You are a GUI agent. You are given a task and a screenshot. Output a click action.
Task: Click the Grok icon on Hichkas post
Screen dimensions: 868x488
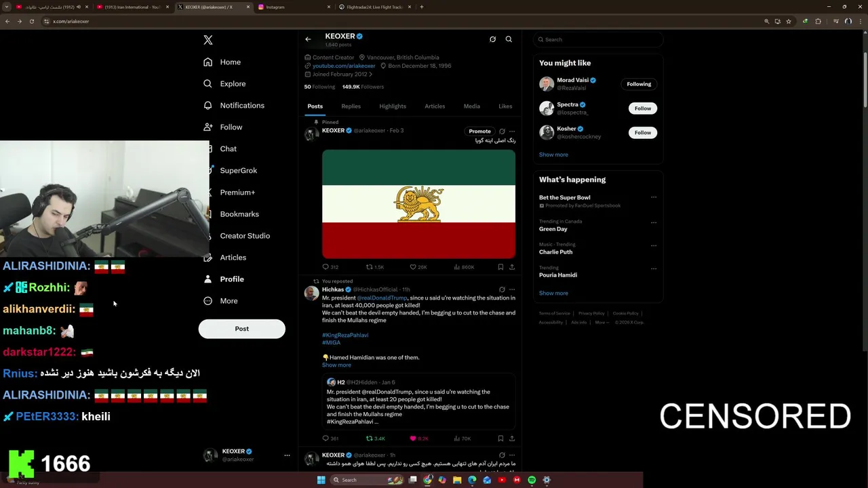(502, 289)
